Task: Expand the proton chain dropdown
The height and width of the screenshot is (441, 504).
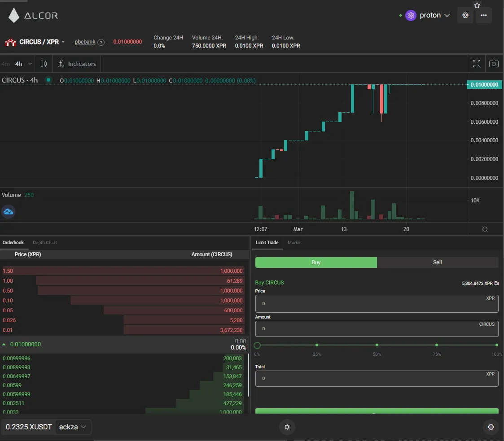Action: coord(447,15)
